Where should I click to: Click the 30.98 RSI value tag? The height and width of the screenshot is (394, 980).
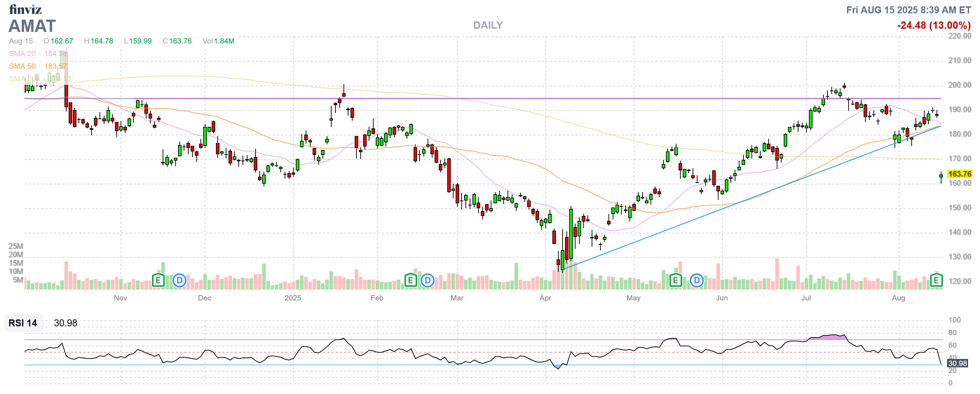pyautogui.click(x=957, y=363)
